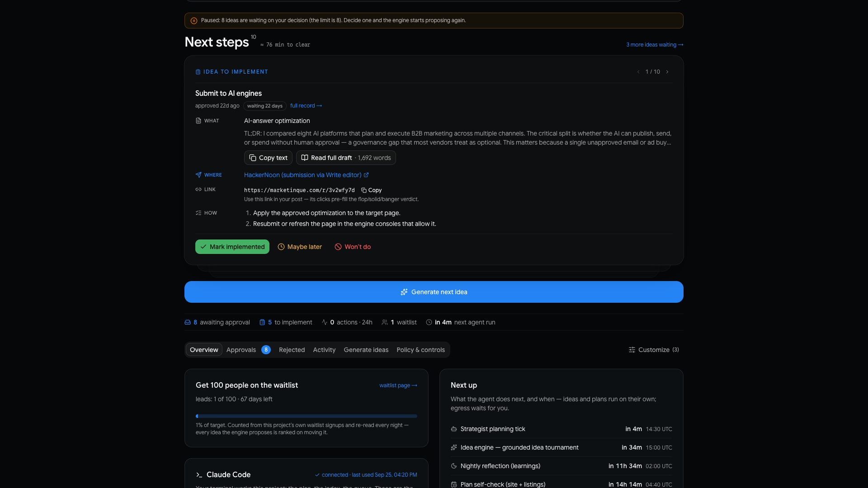
Task: Click the activity pulse icon by actions
Action: [x=325, y=322]
